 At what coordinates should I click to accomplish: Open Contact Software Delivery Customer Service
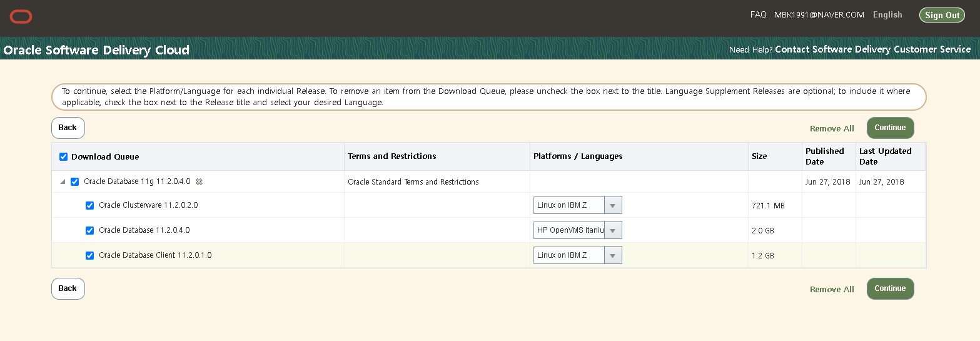[x=872, y=49]
